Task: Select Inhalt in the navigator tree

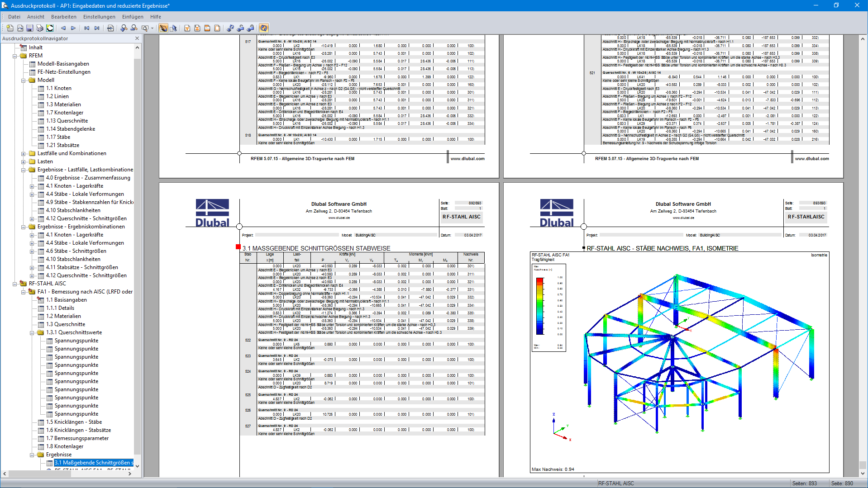Action: pyautogui.click(x=36, y=47)
